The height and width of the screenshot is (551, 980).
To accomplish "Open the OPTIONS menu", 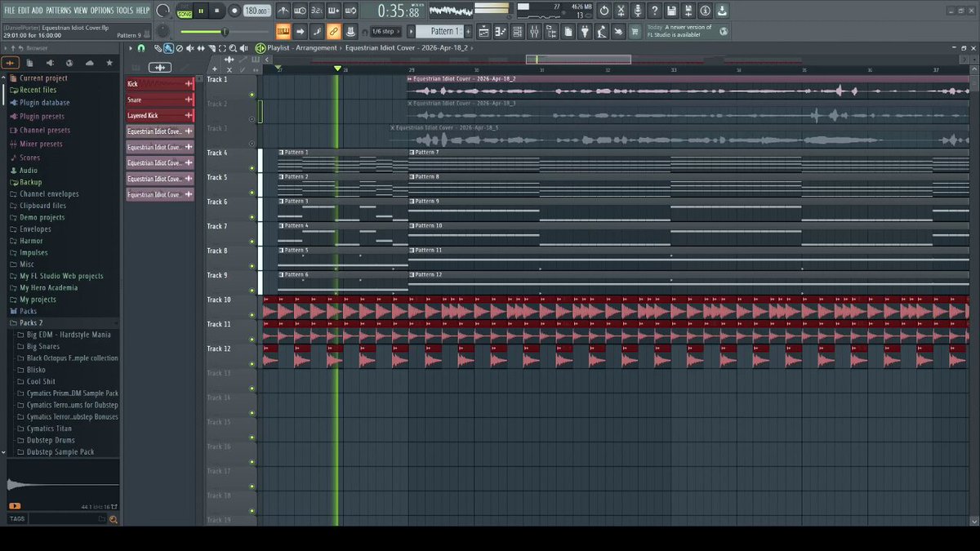I will pos(102,10).
